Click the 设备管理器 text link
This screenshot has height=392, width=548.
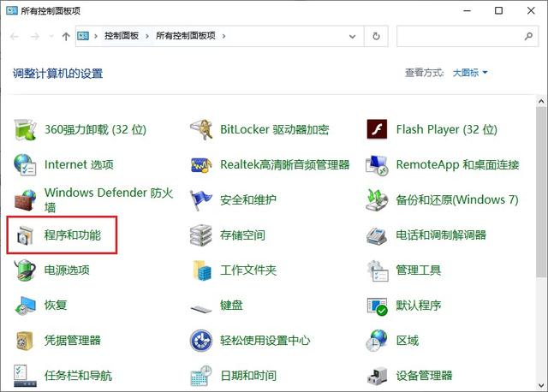pos(424,376)
